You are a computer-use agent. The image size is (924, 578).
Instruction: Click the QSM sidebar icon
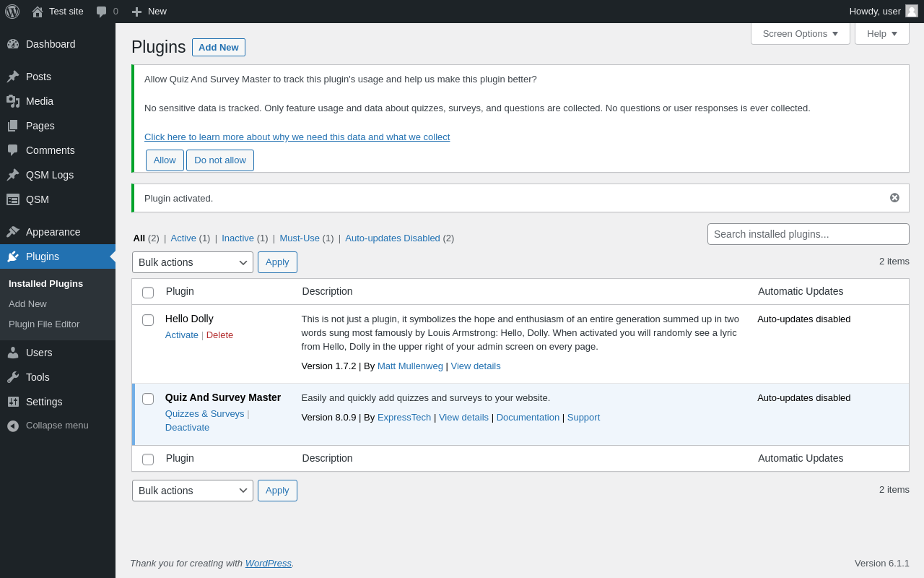point(13,199)
